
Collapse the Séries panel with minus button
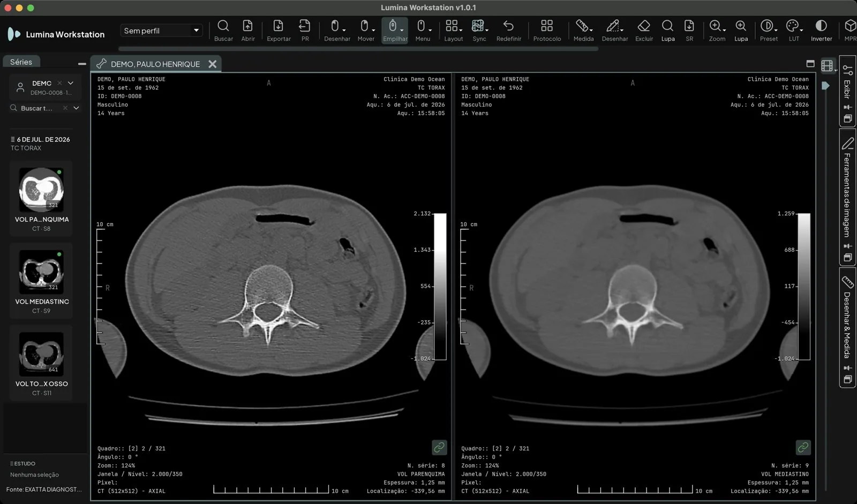[x=82, y=63]
